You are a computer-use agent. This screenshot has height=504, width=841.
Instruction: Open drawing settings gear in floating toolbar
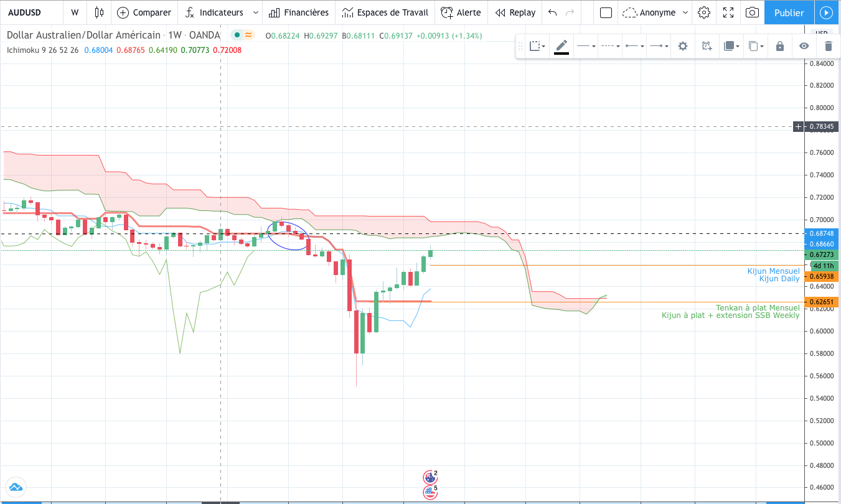(x=683, y=46)
